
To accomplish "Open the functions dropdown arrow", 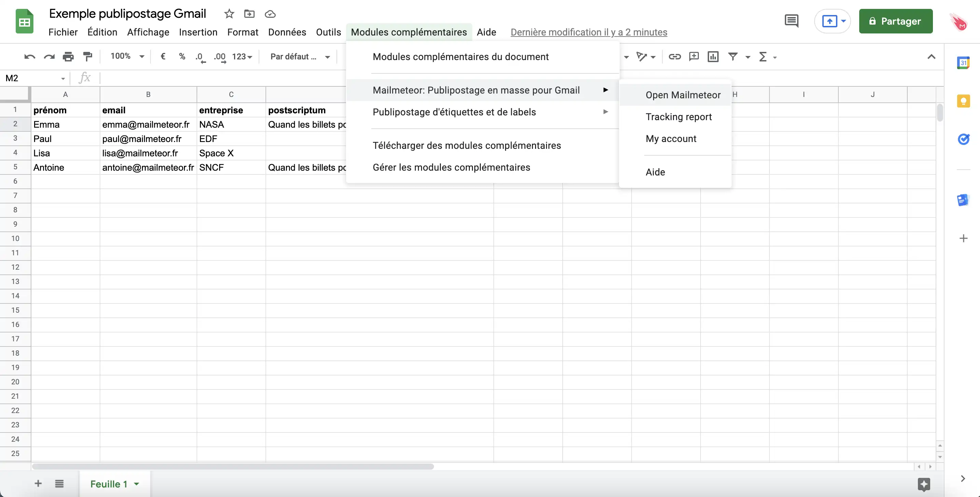I will click(x=775, y=57).
